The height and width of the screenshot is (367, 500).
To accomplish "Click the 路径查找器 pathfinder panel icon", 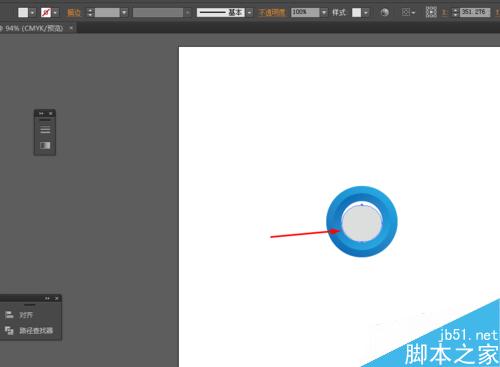I will click(9, 330).
